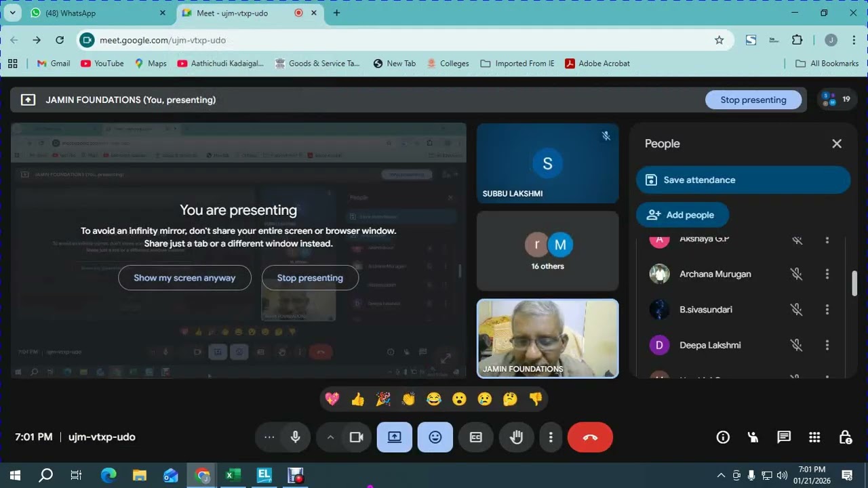Open the Gmail bookmark
The image size is (868, 488).
[x=54, y=63]
